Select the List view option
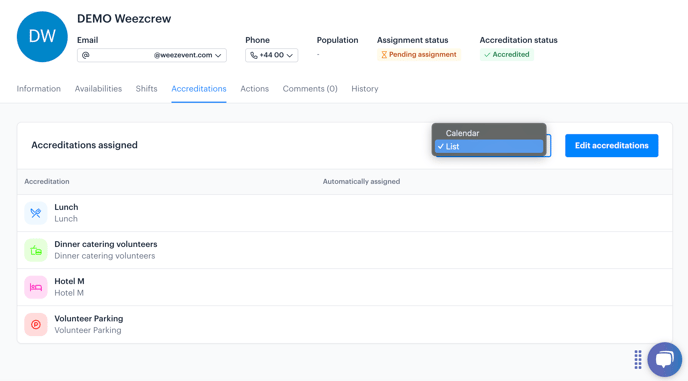Screen dimensions: 688x381 [x=489, y=147]
